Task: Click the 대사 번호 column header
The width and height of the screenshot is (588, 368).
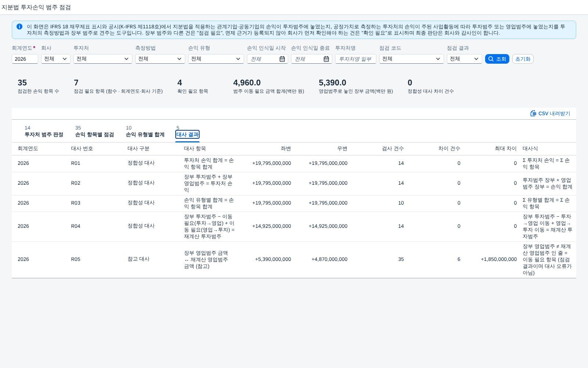Action: [82, 149]
